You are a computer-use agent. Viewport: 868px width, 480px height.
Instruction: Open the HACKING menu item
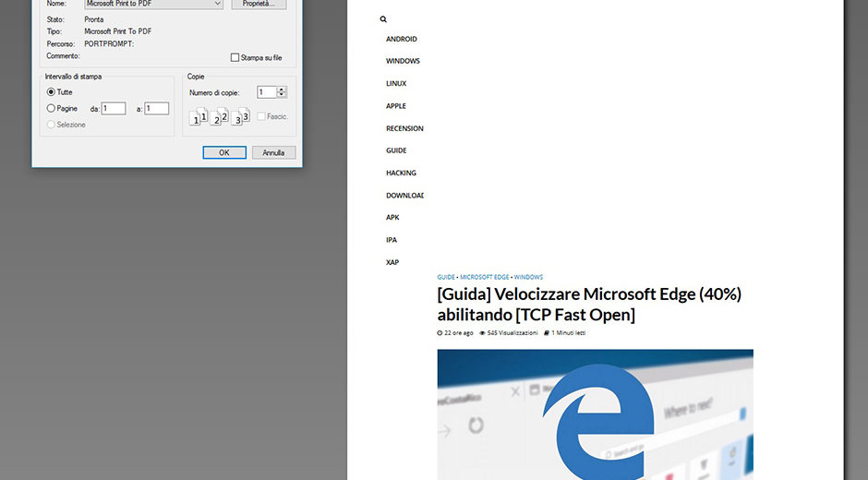coord(401,174)
